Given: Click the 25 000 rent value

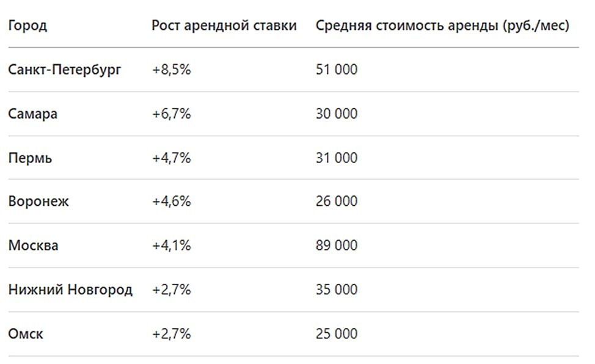Looking at the screenshot, I should point(337,334).
